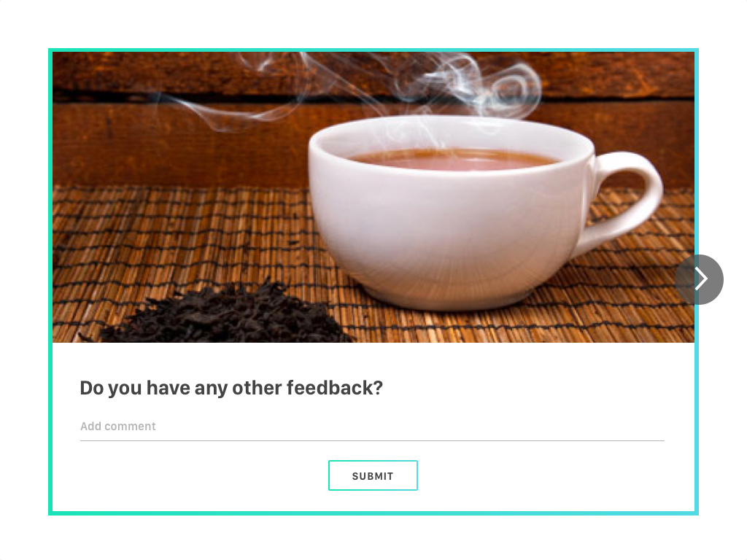Click the SUBMIT label text

(x=373, y=476)
